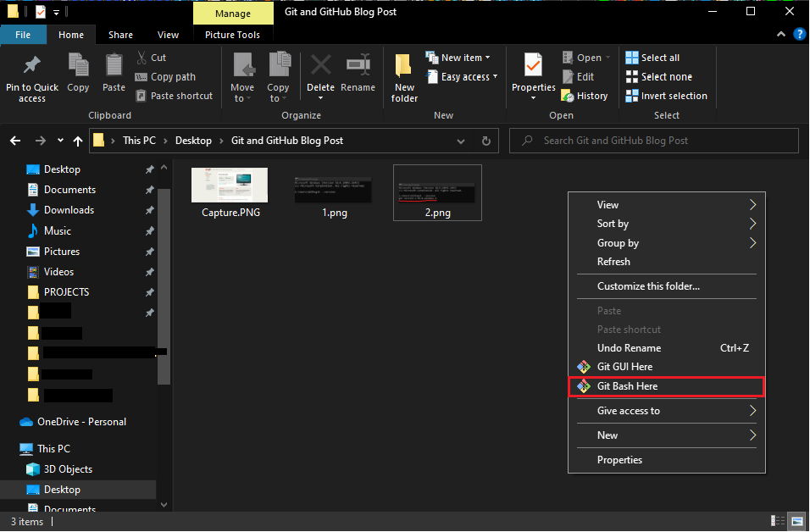Click the Copy path ribbon icon
The image size is (810, 532).
[x=141, y=77]
